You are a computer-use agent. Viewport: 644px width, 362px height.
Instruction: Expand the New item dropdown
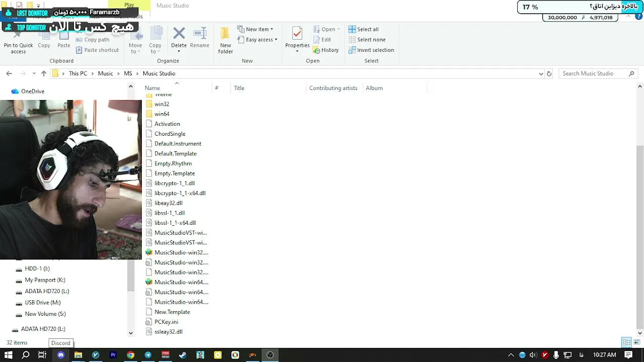click(x=272, y=29)
